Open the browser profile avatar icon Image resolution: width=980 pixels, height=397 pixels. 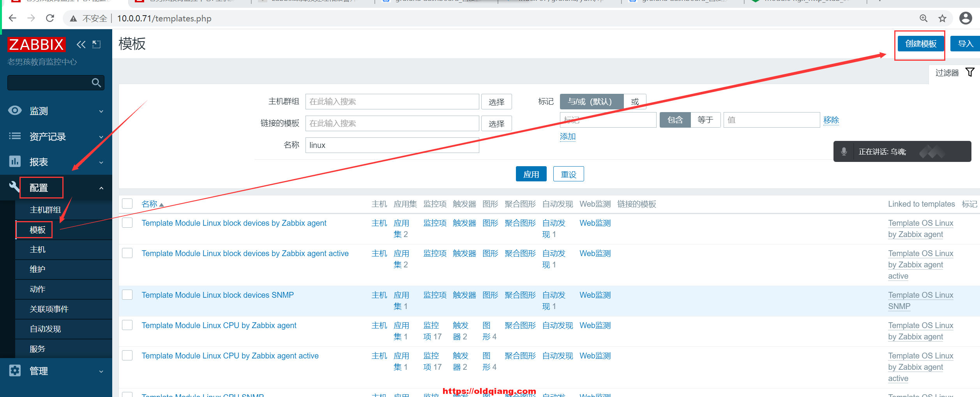tap(966, 18)
